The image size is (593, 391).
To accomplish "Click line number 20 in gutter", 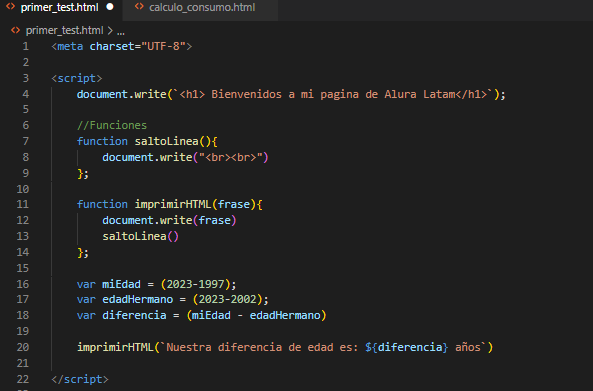I will (23, 347).
